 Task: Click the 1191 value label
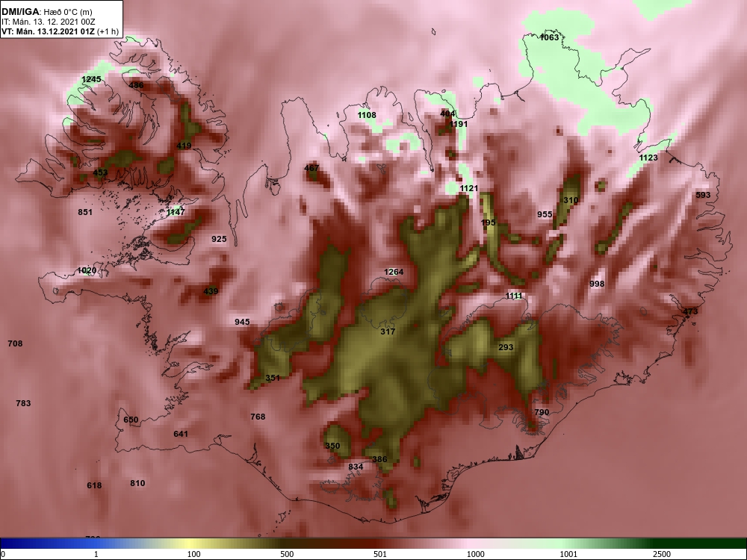click(x=459, y=124)
